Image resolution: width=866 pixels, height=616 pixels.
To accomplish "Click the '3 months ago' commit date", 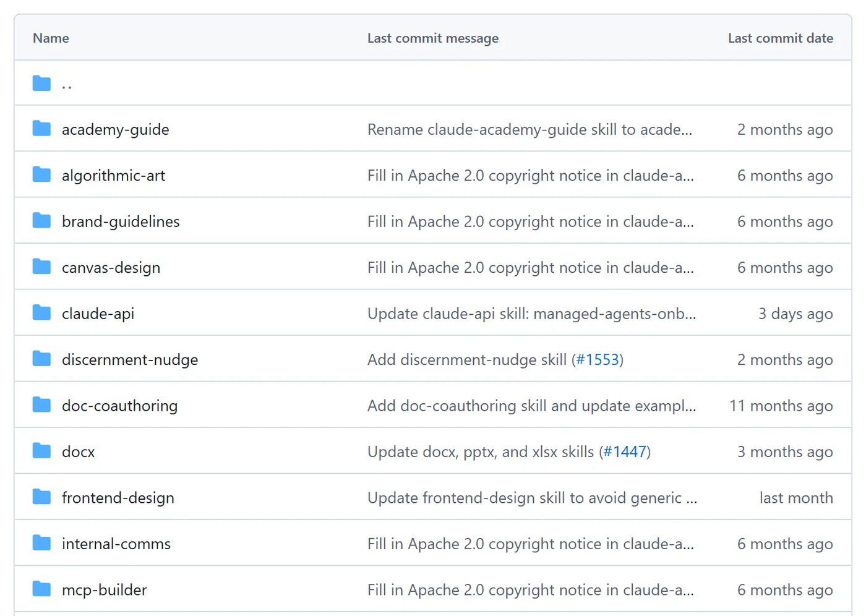I will (785, 452).
